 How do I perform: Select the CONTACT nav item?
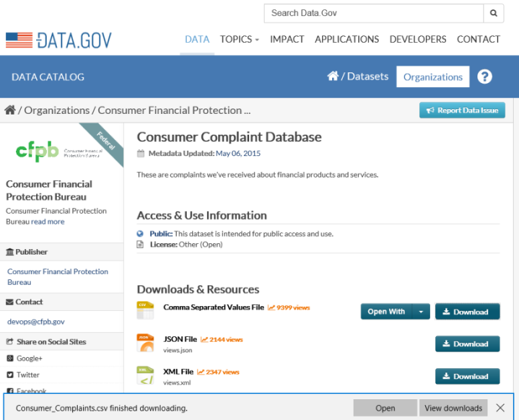pos(478,40)
